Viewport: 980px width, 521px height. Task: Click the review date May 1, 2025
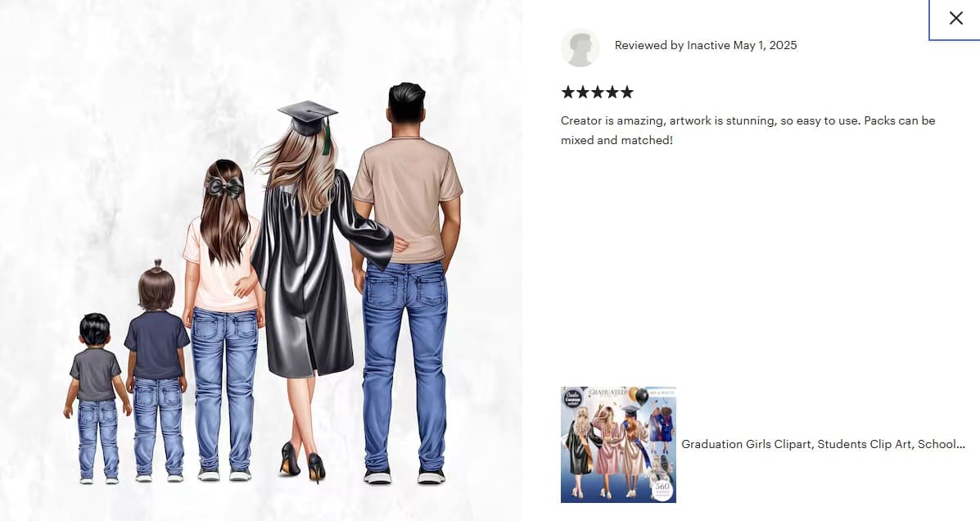765,45
